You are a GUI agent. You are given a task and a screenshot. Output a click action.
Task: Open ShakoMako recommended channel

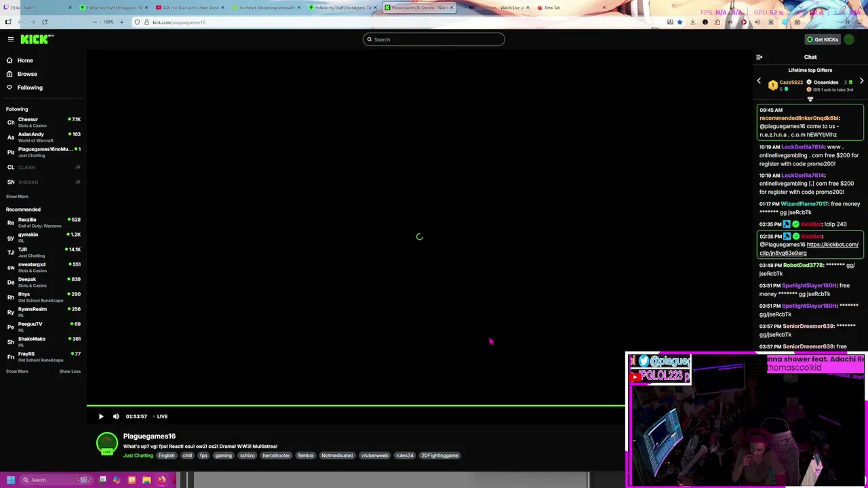pos(43,342)
